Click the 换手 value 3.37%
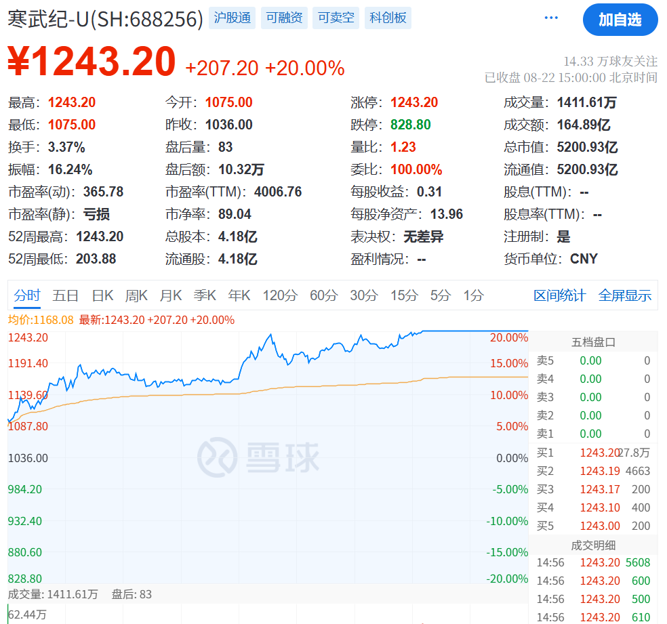This screenshot has height=624, width=667. tap(66, 147)
